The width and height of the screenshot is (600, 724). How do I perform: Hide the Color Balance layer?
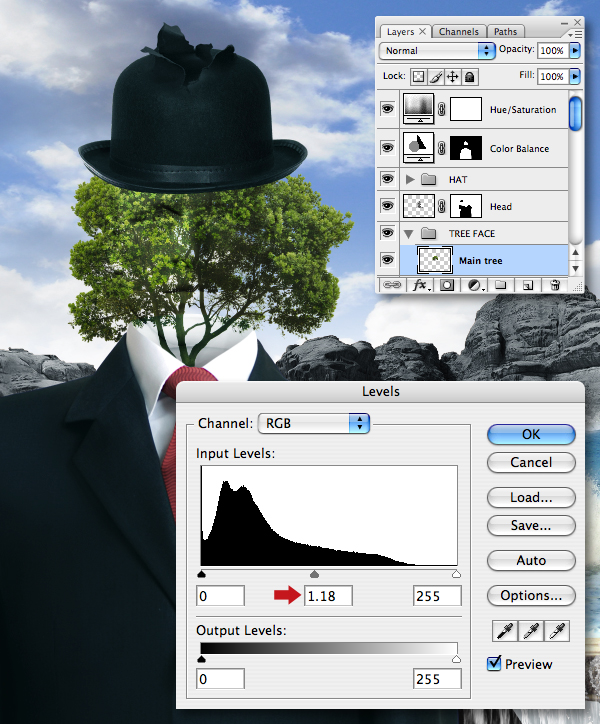tap(387, 148)
